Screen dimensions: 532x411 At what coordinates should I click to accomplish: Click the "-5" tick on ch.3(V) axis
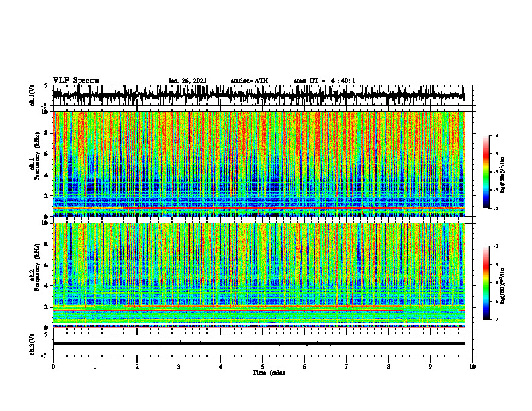pyautogui.click(x=45, y=356)
